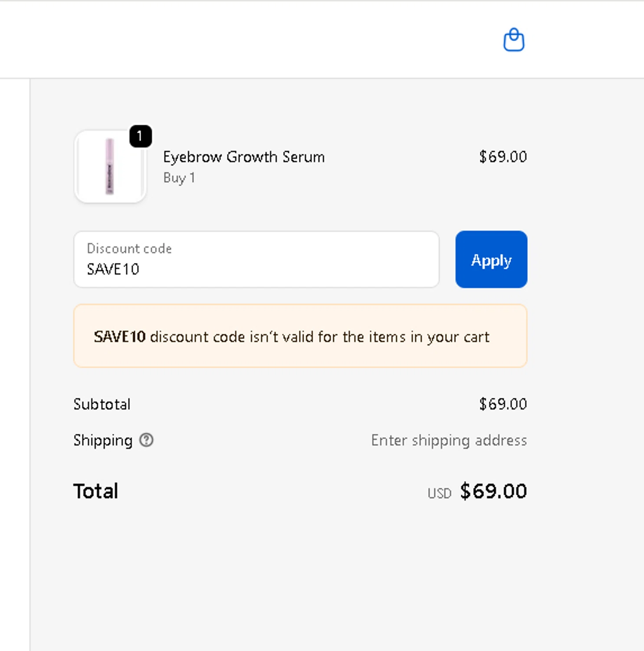Click the 'Enter shipping address' text
The height and width of the screenshot is (651, 644).
449,440
